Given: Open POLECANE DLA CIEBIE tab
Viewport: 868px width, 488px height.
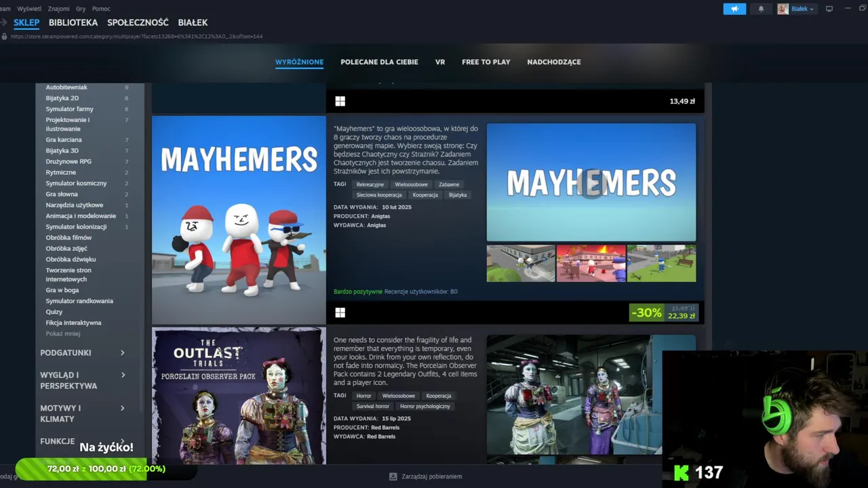Looking at the screenshot, I should coord(379,62).
